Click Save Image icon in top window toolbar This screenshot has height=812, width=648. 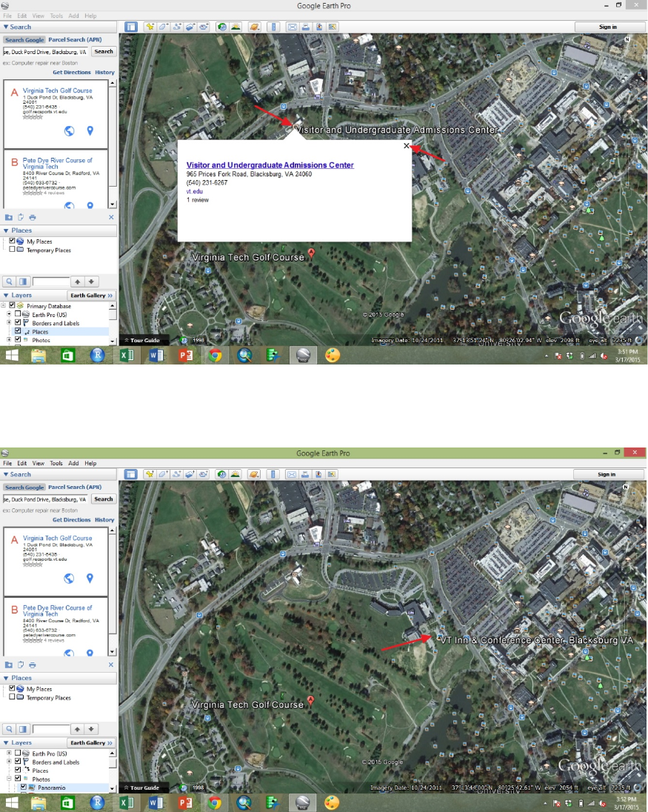click(x=319, y=27)
